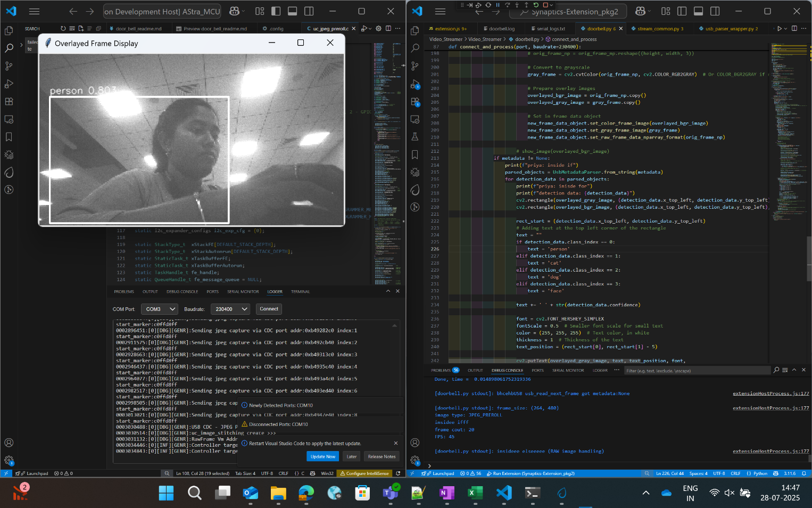
Task: Open Extensions view in the left window's activity bar
Action: (9, 102)
